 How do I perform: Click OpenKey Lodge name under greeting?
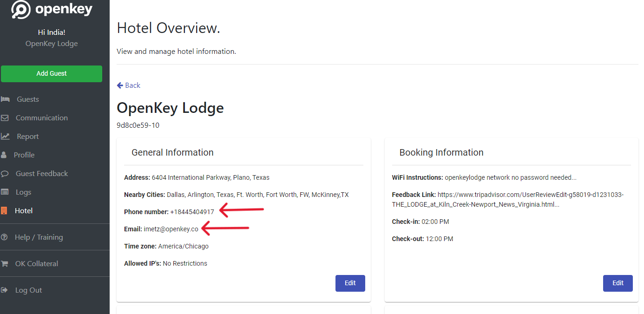52,44
